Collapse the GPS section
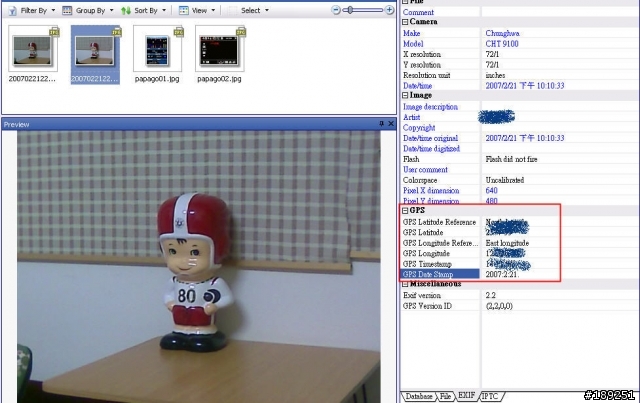640x403 pixels. click(405, 211)
